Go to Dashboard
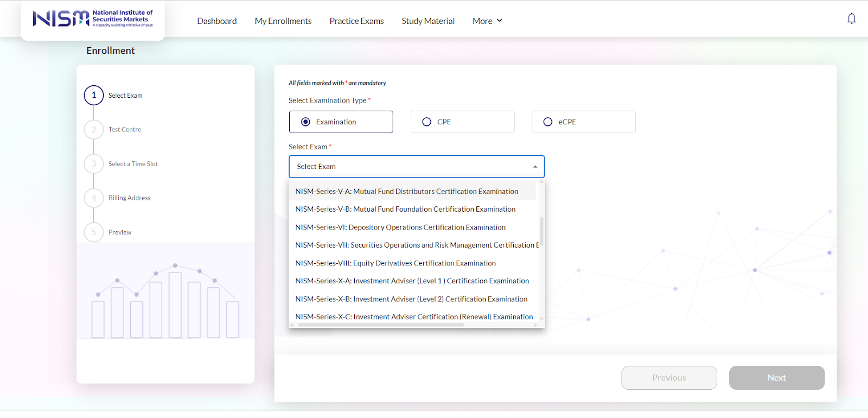The height and width of the screenshot is (418, 868). (216, 21)
